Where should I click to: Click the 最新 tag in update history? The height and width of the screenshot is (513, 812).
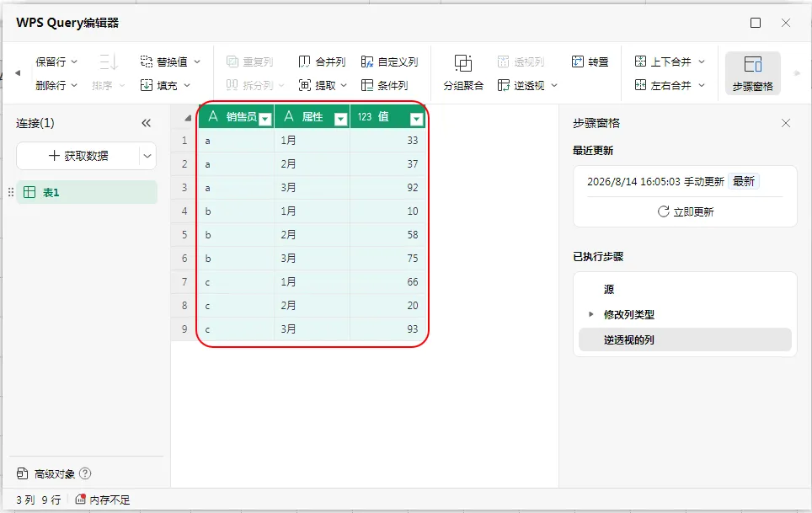pos(744,181)
